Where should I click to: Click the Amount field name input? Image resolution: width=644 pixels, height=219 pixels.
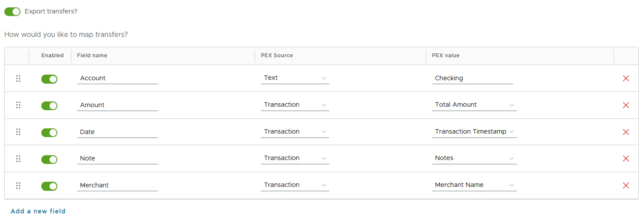(x=117, y=105)
